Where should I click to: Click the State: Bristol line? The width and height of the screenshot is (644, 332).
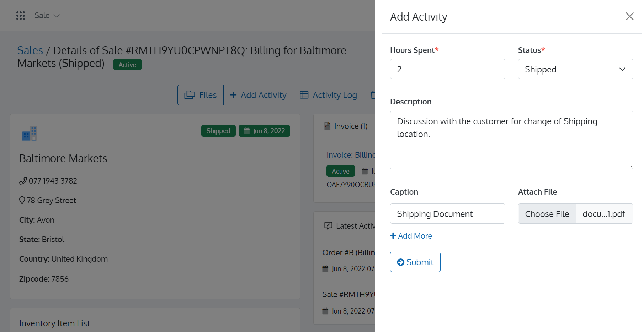[42, 239]
